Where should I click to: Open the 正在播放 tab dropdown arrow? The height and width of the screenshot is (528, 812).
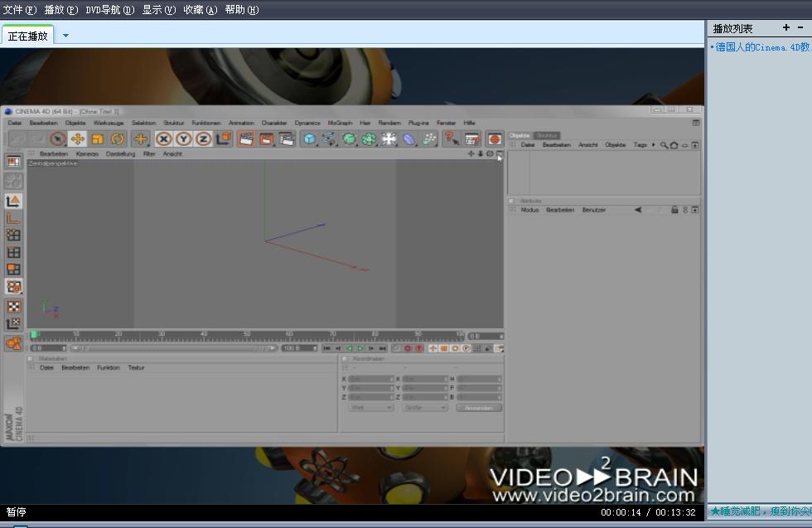[x=65, y=36]
